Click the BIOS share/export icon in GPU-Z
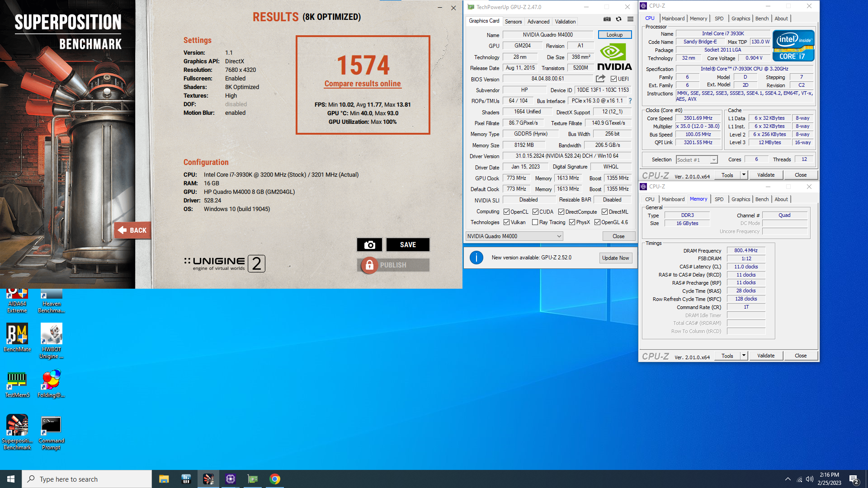 click(x=600, y=79)
